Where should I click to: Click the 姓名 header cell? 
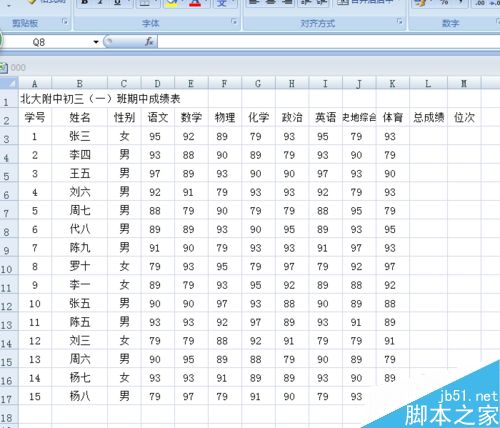(x=80, y=117)
